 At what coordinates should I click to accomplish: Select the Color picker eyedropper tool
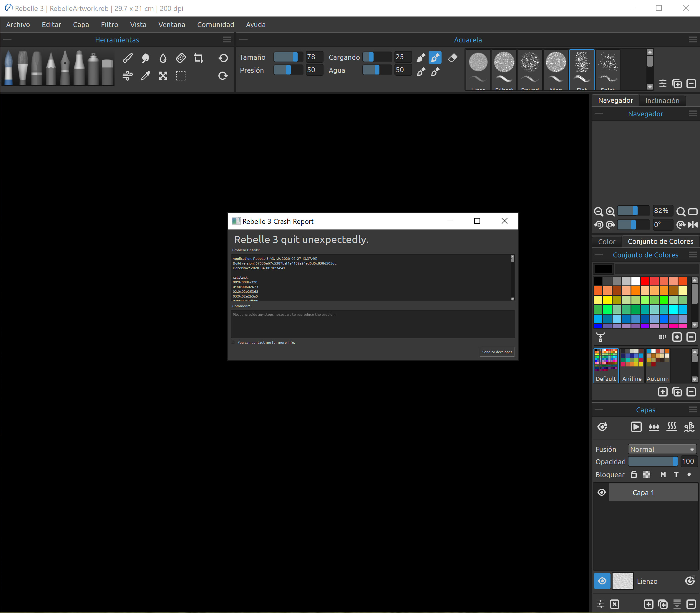pos(145,76)
